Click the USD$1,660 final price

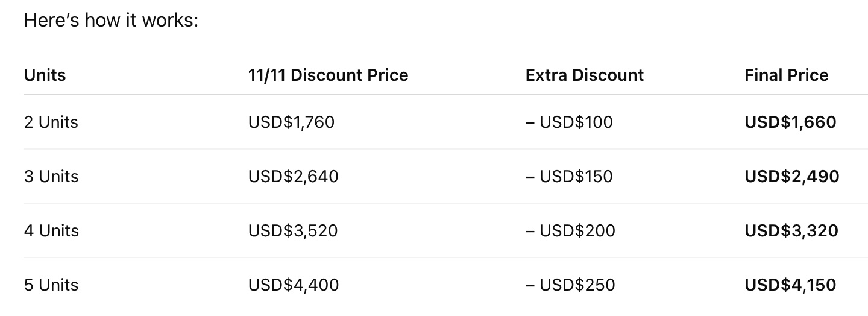790,122
